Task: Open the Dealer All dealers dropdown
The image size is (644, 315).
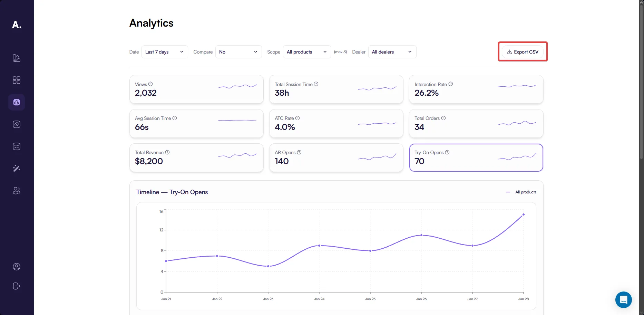Action: [392, 52]
